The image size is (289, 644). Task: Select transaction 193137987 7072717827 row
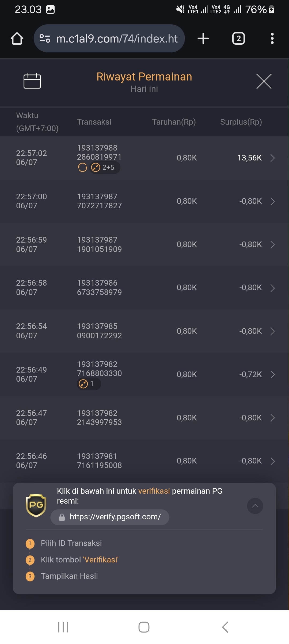144,201
